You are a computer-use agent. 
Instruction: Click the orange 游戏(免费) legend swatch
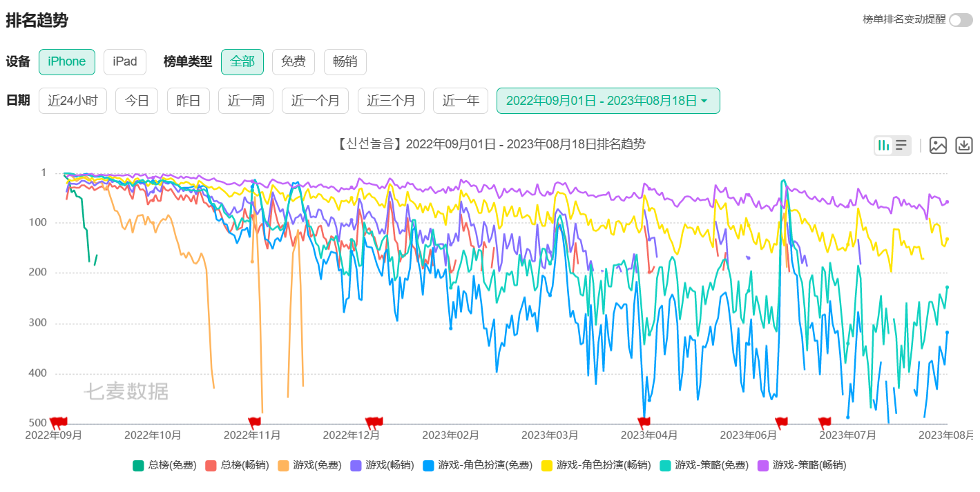click(x=283, y=465)
